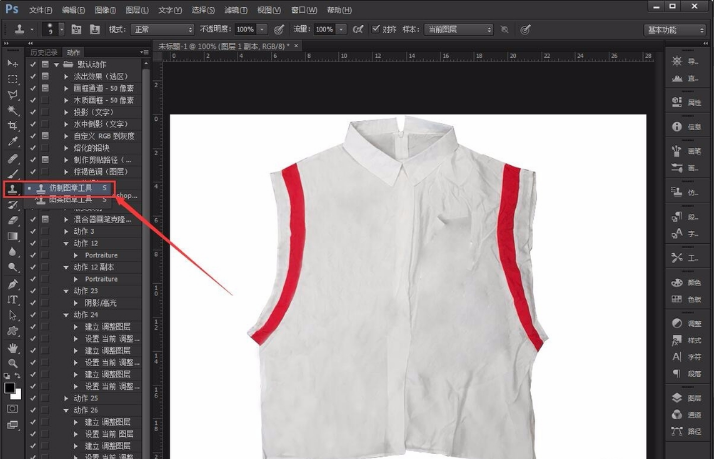Click the opacity 100% input field
Screen dimensions: 714x459
point(245,30)
